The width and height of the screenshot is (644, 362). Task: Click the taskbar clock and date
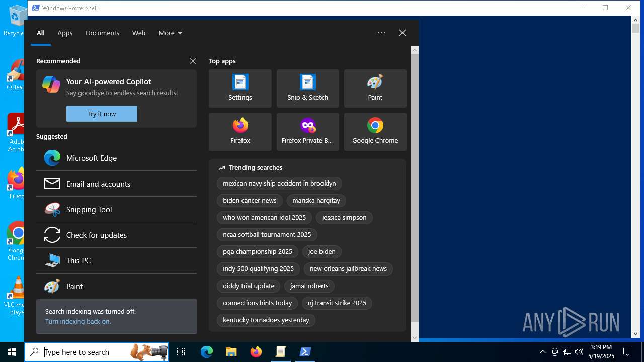click(601, 352)
